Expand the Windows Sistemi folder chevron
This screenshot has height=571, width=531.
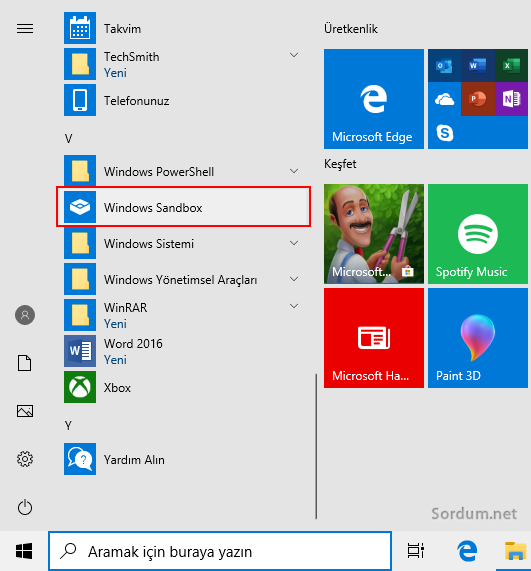(294, 243)
